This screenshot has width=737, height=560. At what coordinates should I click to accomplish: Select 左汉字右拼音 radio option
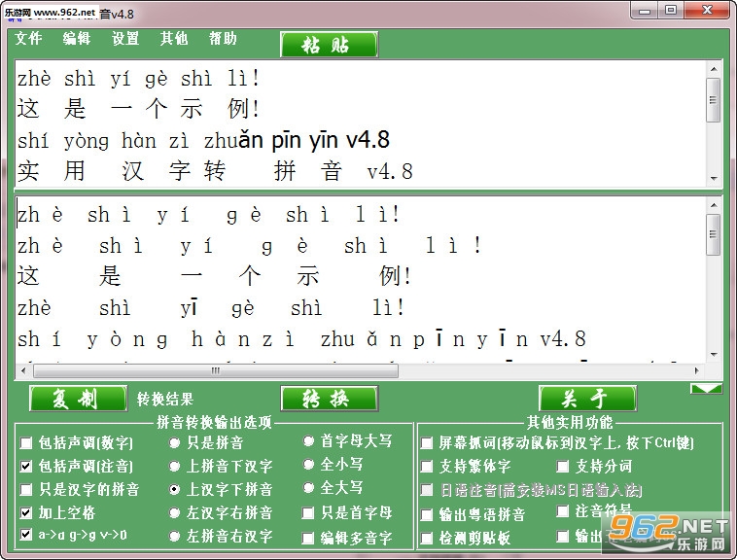[174, 512]
